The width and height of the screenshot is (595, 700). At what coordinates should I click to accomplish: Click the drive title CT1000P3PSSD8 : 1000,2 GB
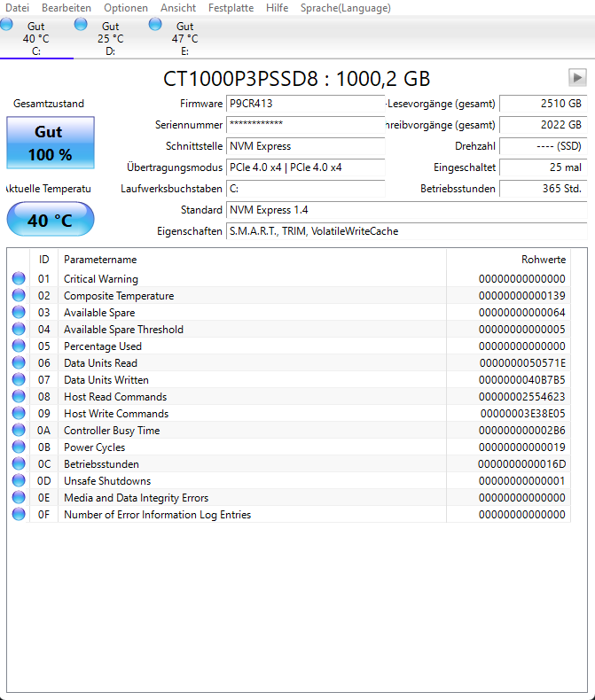point(296,79)
